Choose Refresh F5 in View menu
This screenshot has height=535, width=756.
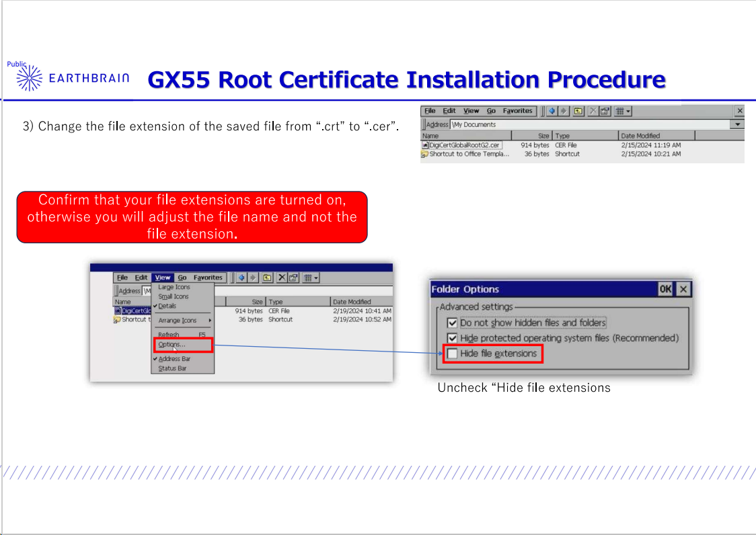coord(182,335)
